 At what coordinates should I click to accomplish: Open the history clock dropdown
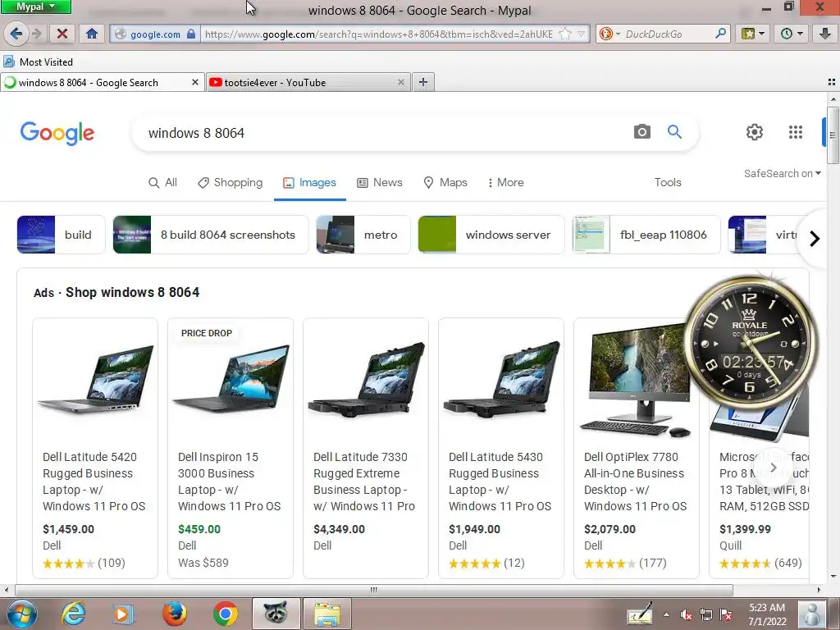792,34
